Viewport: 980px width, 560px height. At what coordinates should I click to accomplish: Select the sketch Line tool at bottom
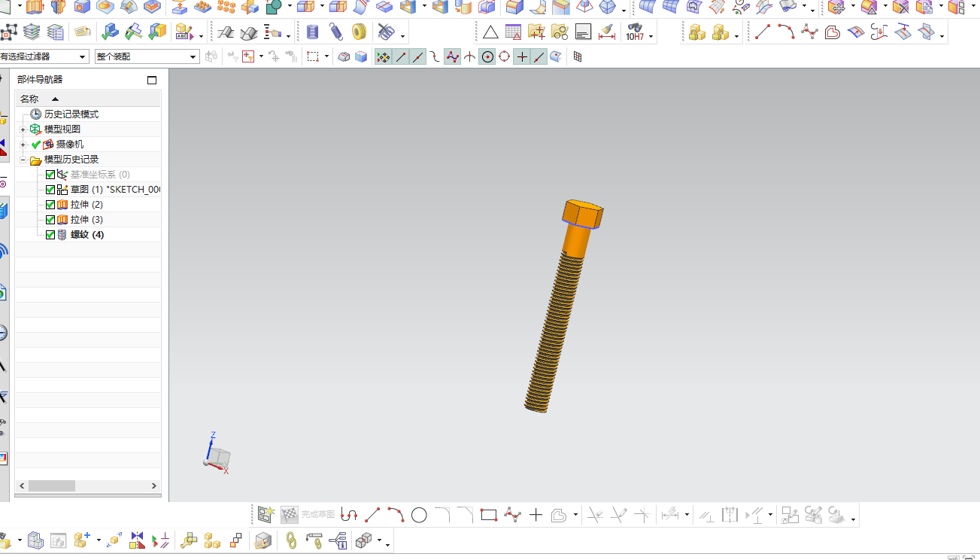tap(372, 515)
